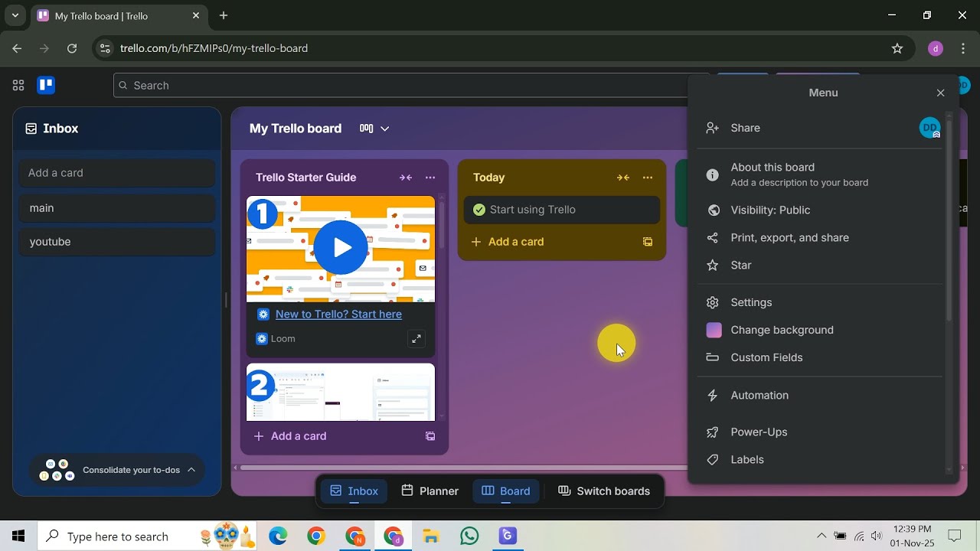
Task: Toggle the Planner panel
Action: [x=430, y=491]
